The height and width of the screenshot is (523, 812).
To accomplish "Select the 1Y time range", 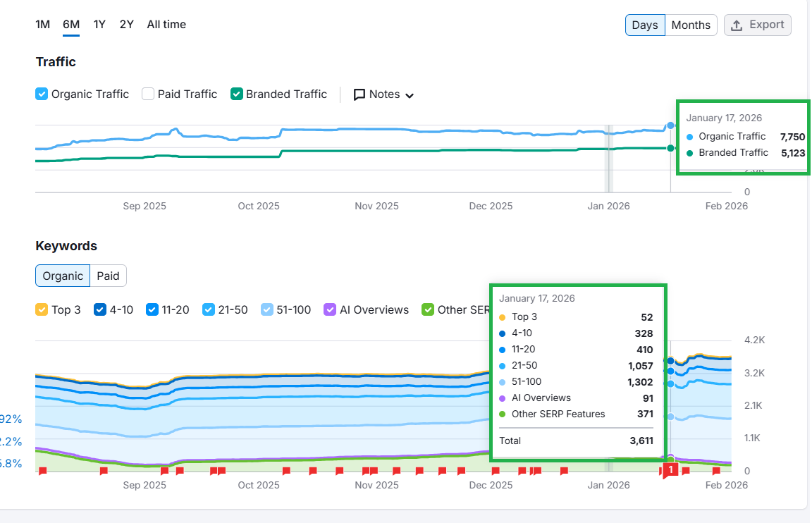I will pos(99,25).
